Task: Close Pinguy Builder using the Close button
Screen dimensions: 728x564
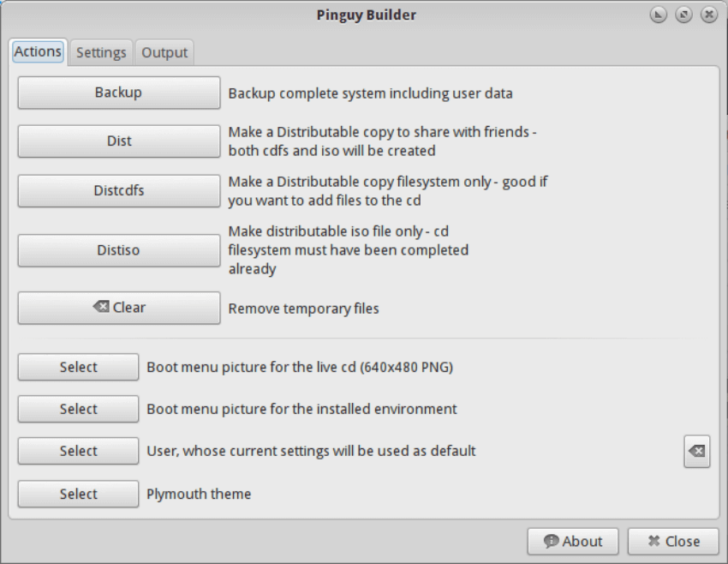Action: (673, 541)
